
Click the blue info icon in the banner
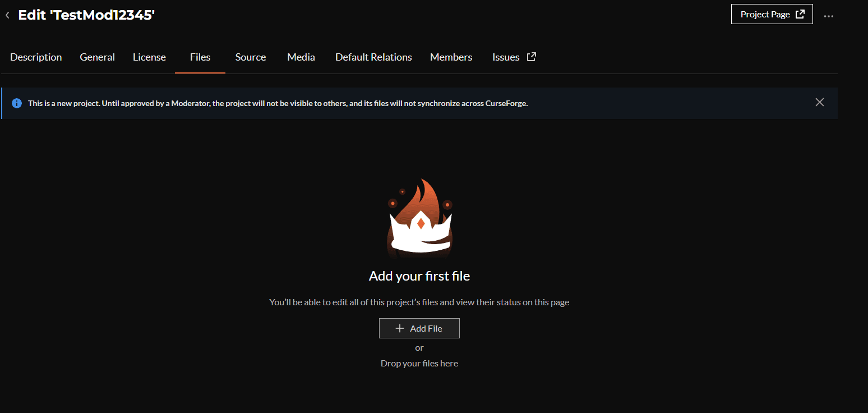[16, 103]
